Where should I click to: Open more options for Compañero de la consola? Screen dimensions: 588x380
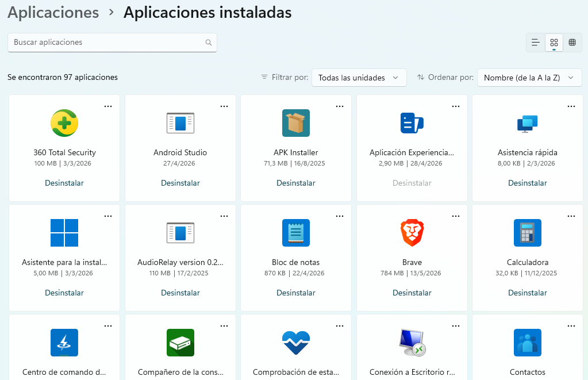[x=224, y=327]
